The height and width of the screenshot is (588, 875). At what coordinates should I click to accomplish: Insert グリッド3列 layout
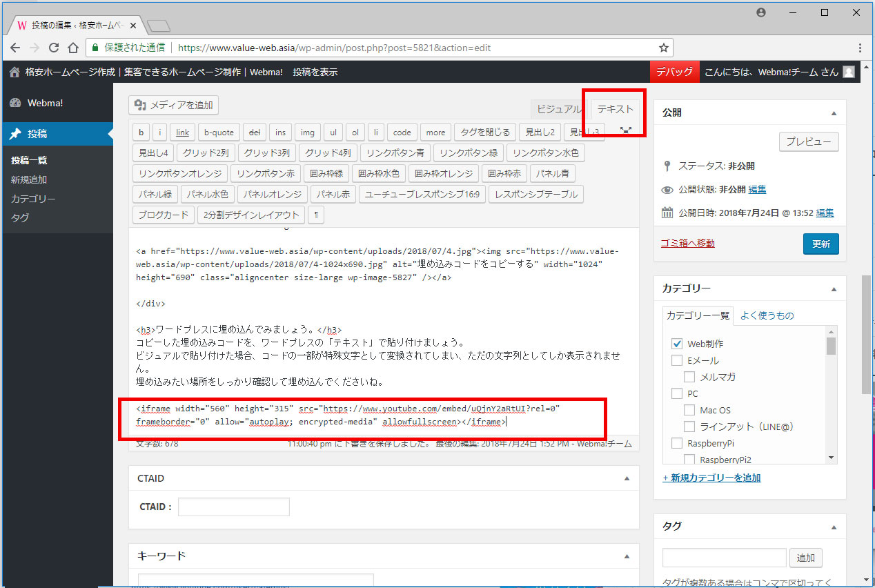pyautogui.click(x=268, y=153)
